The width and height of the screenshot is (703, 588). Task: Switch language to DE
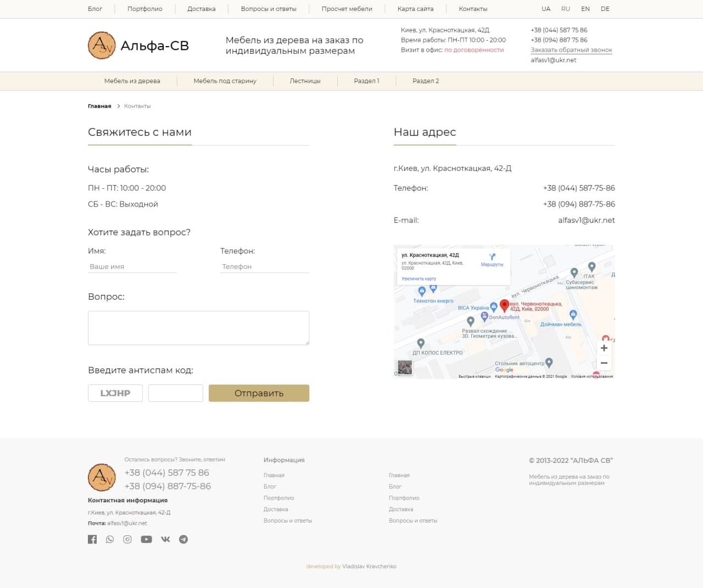tap(605, 9)
